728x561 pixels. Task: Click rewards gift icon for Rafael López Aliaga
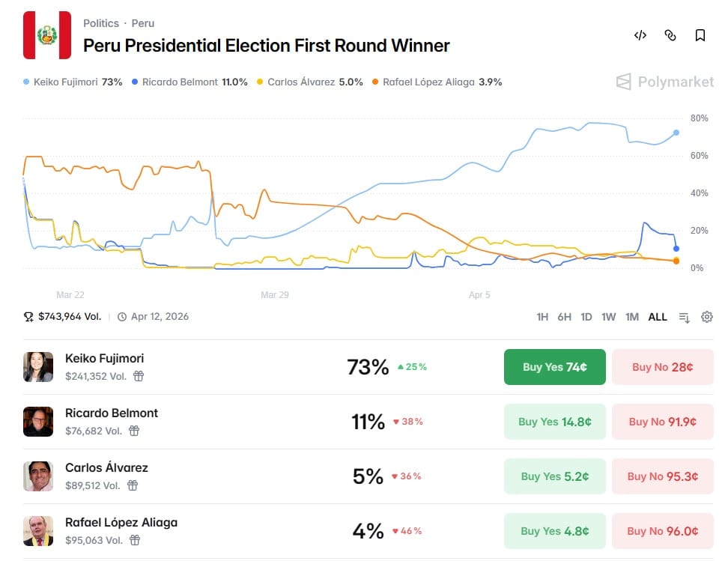click(135, 540)
